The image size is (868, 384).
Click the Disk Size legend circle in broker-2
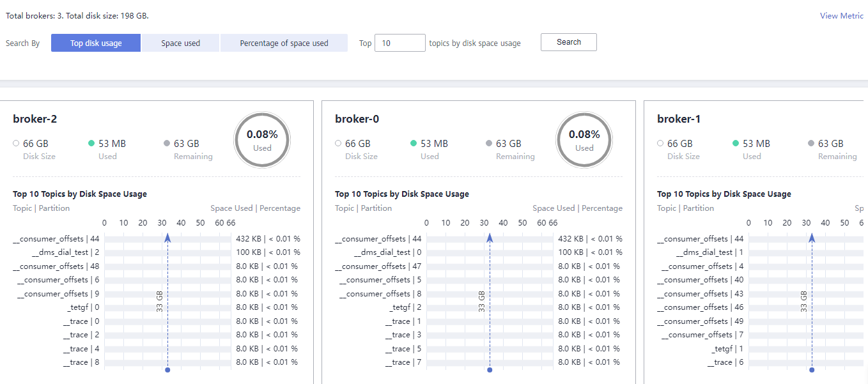[x=16, y=144]
